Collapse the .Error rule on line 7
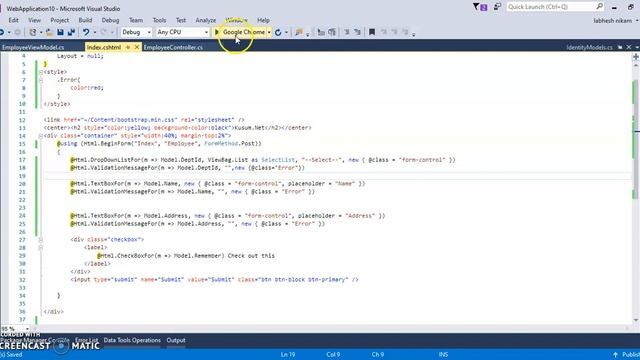This screenshot has width=640, height=360. [x=41, y=80]
